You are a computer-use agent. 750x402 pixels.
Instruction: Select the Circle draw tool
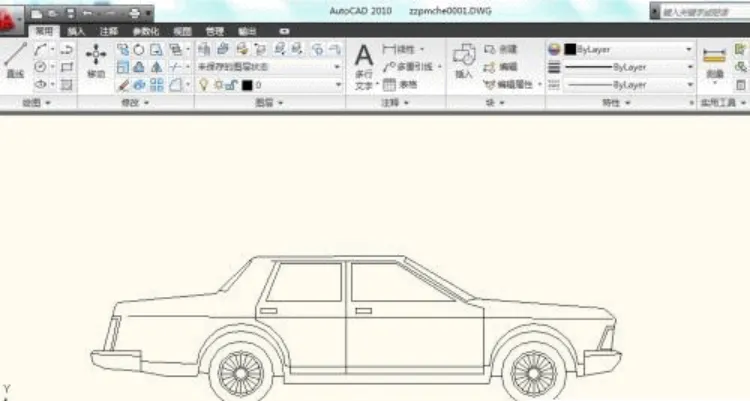pyautogui.click(x=41, y=67)
